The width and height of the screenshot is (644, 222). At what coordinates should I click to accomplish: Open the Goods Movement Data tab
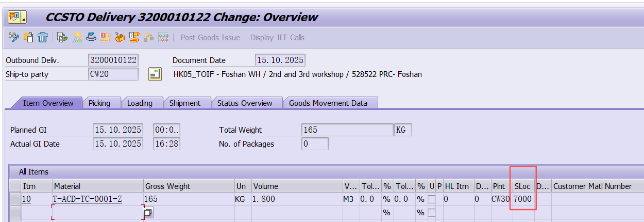click(328, 103)
